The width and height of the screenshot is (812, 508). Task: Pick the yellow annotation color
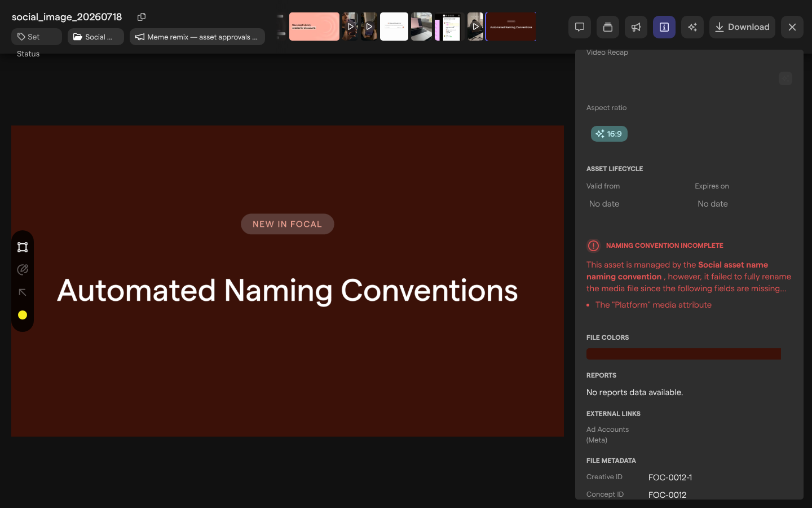pyautogui.click(x=23, y=315)
